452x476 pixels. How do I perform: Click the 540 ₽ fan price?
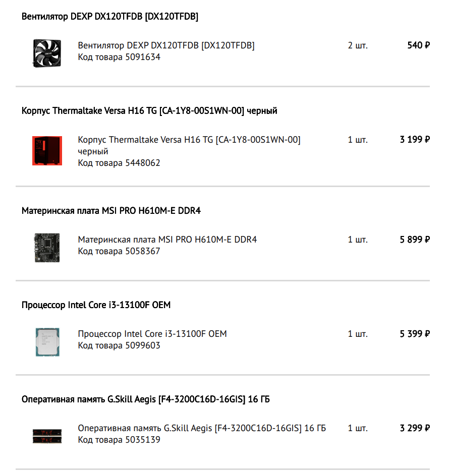pos(418,45)
